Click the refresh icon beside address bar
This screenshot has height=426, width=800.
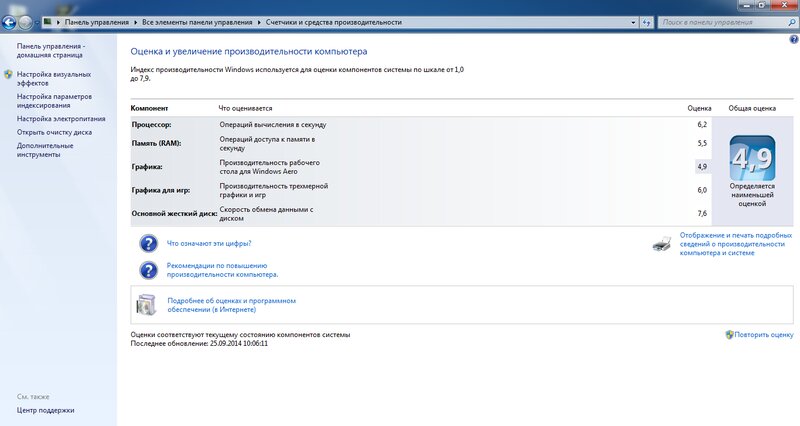[x=646, y=22]
